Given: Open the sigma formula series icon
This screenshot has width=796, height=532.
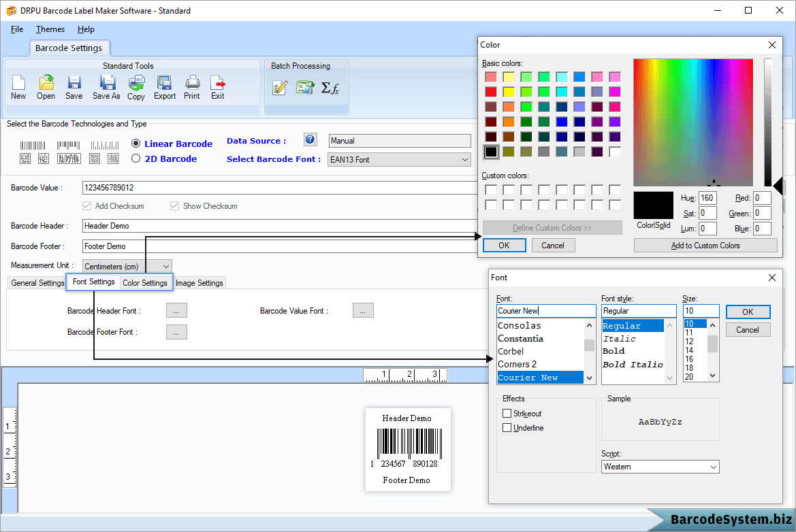Looking at the screenshot, I should click(x=330, y=88).
